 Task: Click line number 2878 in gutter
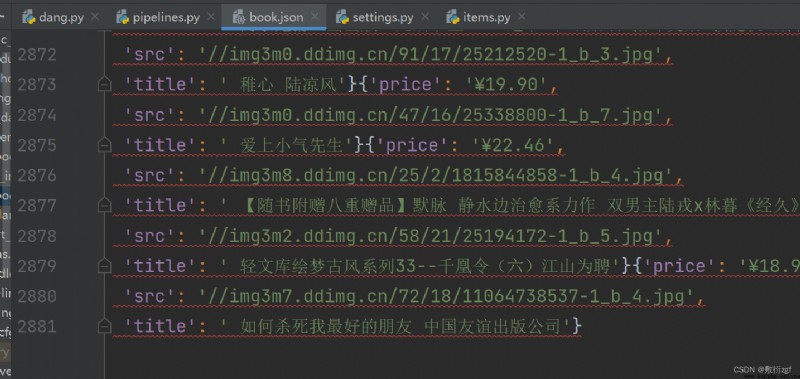(x=37, y=236)
